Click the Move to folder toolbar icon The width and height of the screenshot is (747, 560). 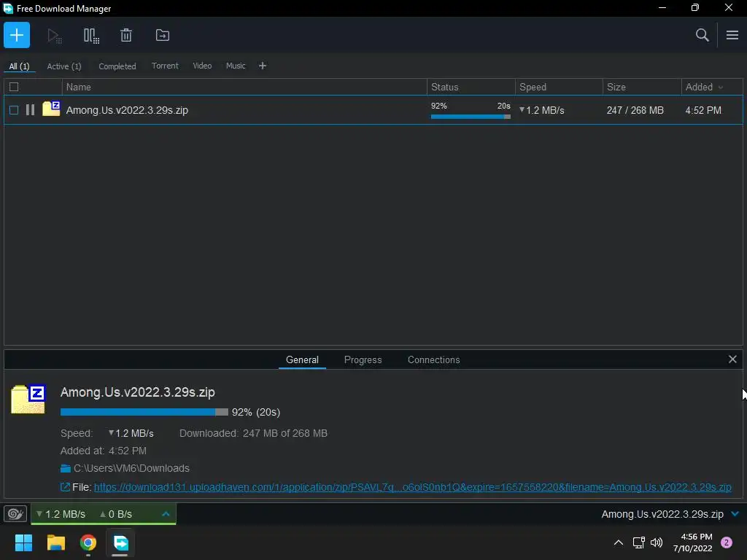tap(163, 35)
